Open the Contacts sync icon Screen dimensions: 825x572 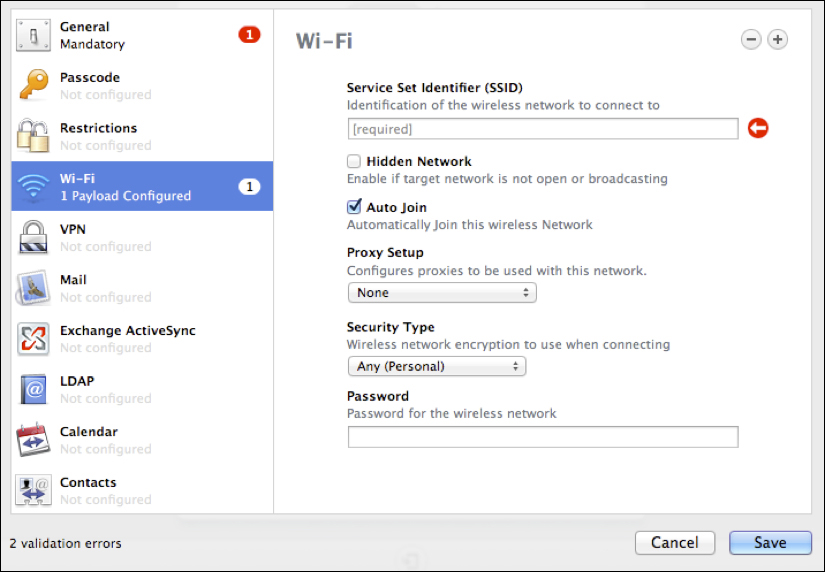coord(34,490)
